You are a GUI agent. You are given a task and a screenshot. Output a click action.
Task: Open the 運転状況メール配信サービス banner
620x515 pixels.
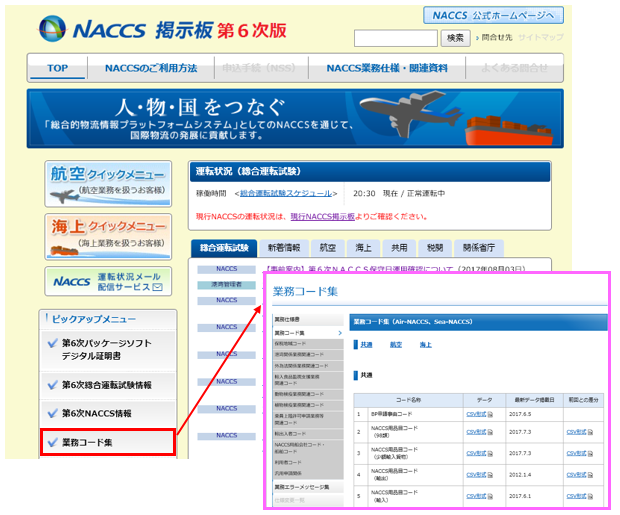tap(107, 281)
